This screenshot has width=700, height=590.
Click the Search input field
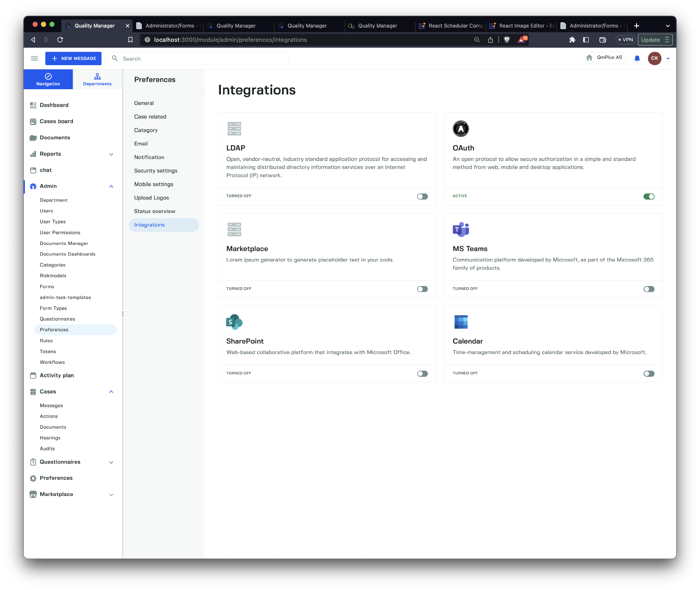(x=201, y=59)
